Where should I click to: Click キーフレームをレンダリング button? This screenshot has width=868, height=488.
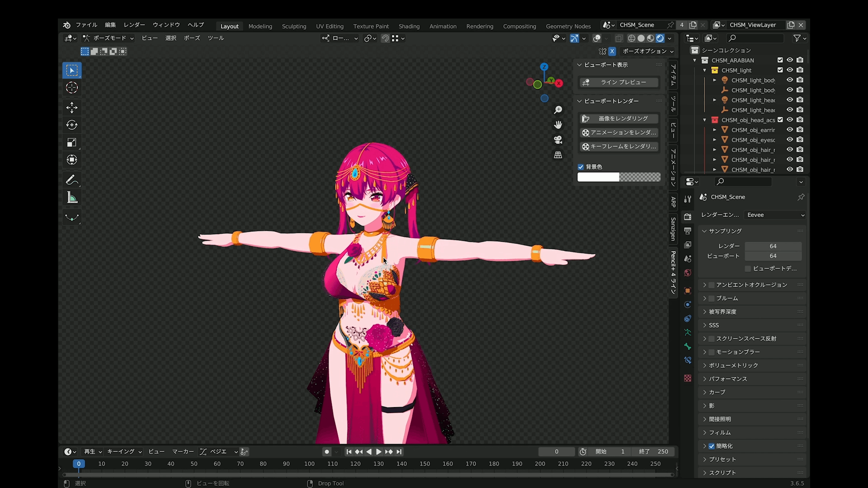tap(619, 146)
